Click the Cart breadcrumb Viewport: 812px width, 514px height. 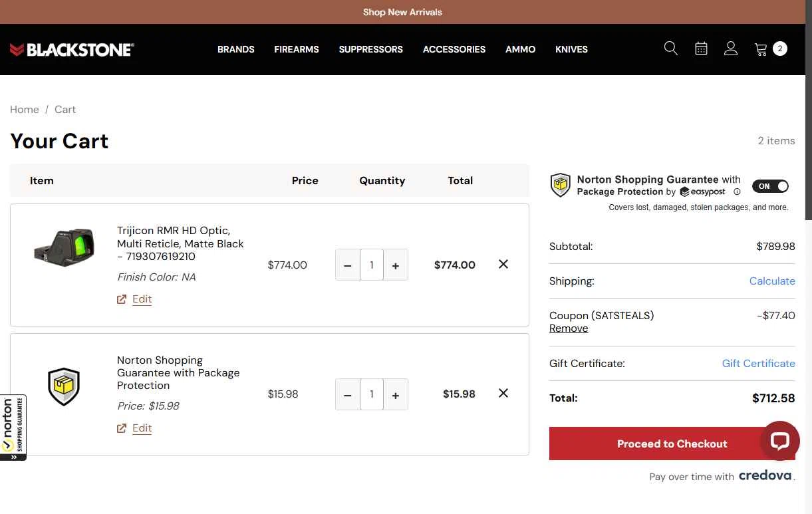[65, 109]
